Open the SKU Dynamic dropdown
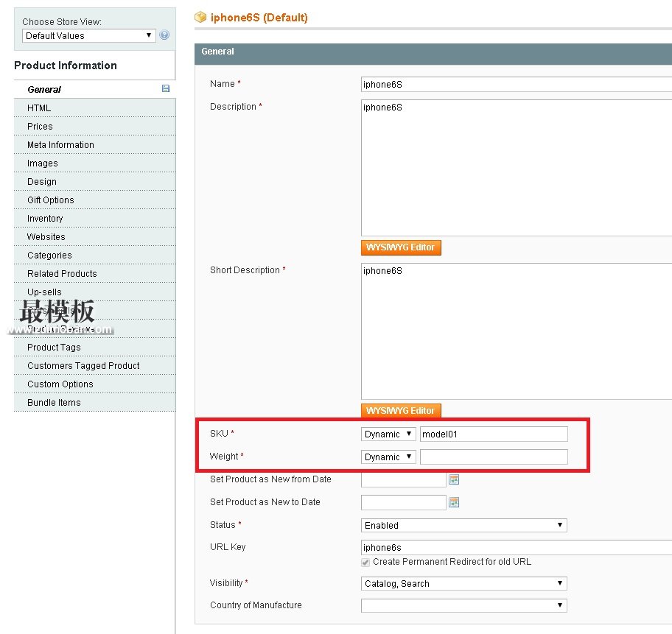This screenshot has width=672, height=634. pos(388,434)
